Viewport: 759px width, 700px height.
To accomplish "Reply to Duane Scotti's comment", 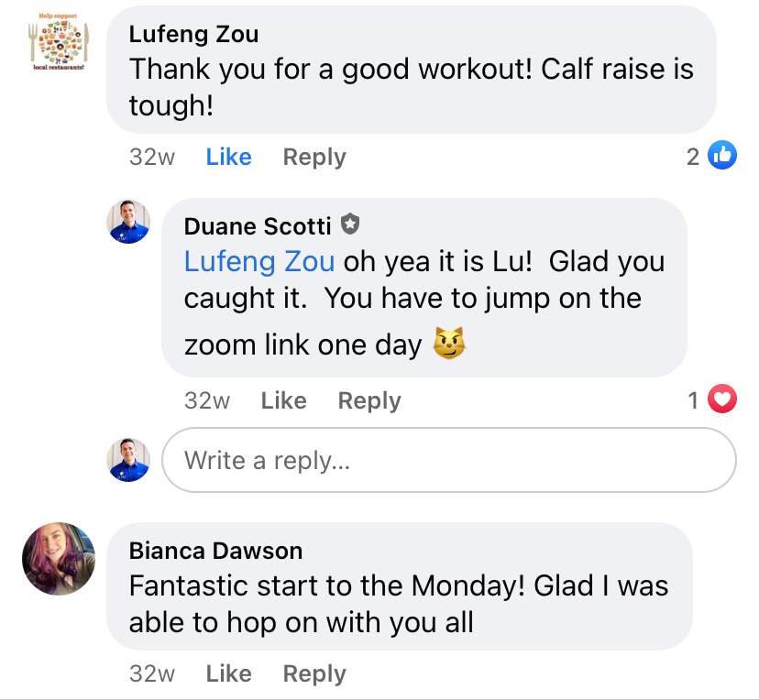I will click(x=368, y=400).
